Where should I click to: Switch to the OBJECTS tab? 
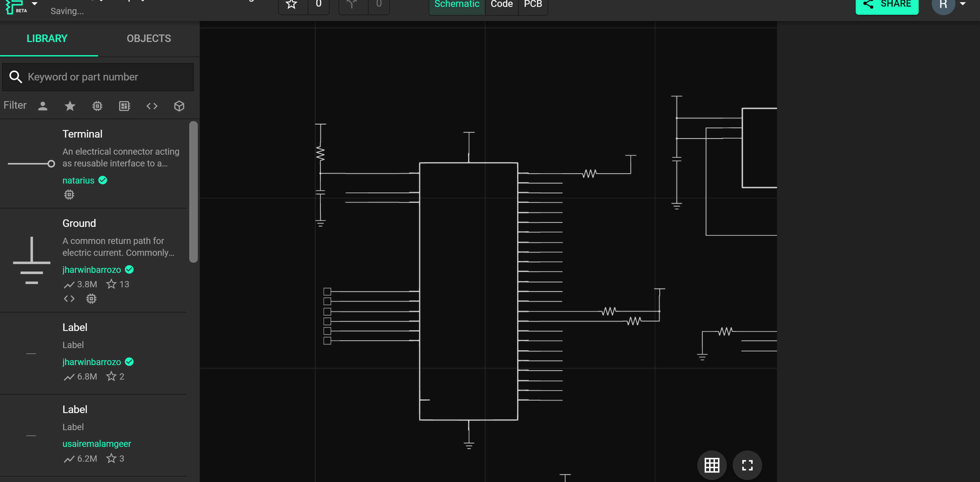tap(149, 38)
